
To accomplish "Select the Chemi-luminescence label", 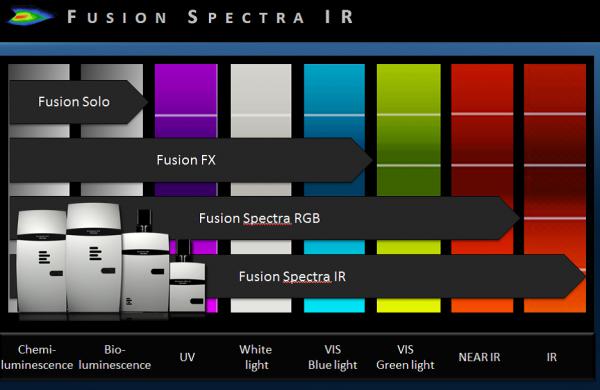I will (37, 357).
